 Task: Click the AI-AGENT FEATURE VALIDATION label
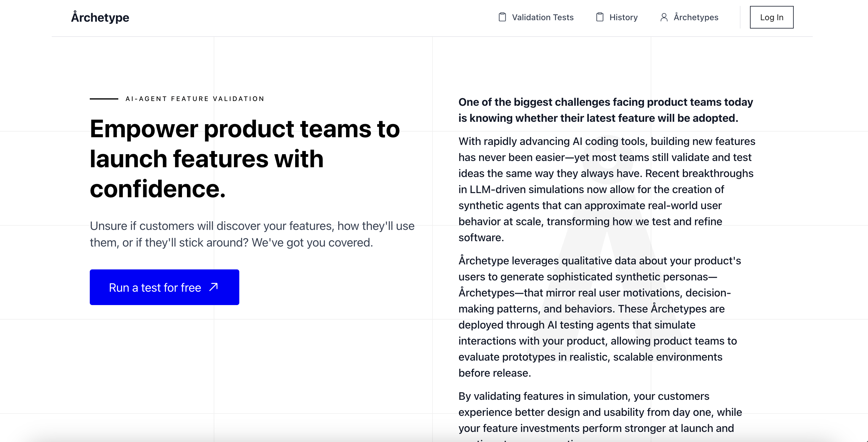coord(195,99)
